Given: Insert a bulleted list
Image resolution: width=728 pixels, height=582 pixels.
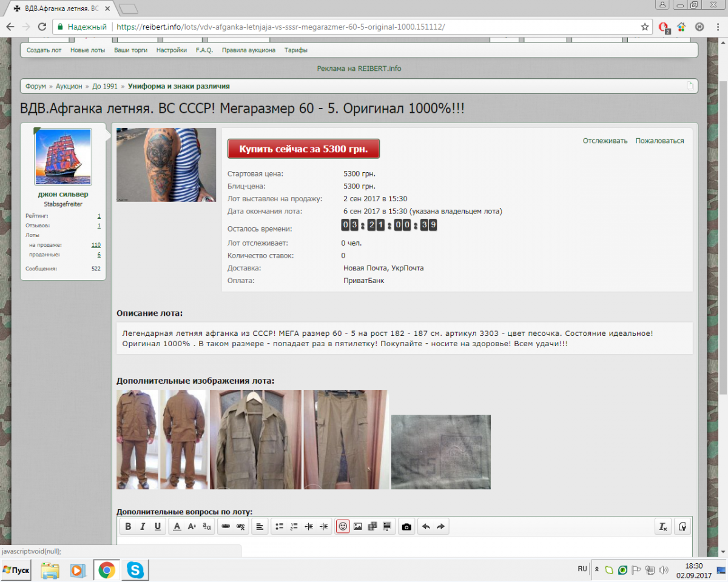Looking at the screenshot, I should coord(280,527).
